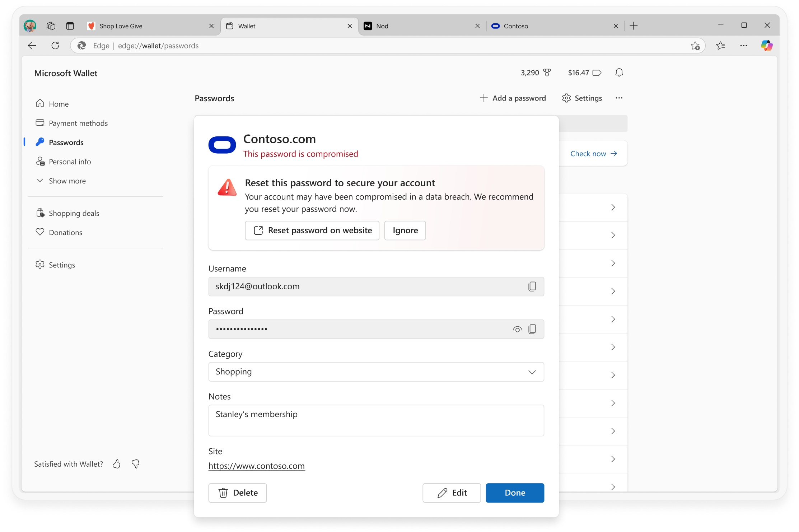
Task: Expand Show more in sidebar
Action: pyautogui.click(x=67, y=181)
